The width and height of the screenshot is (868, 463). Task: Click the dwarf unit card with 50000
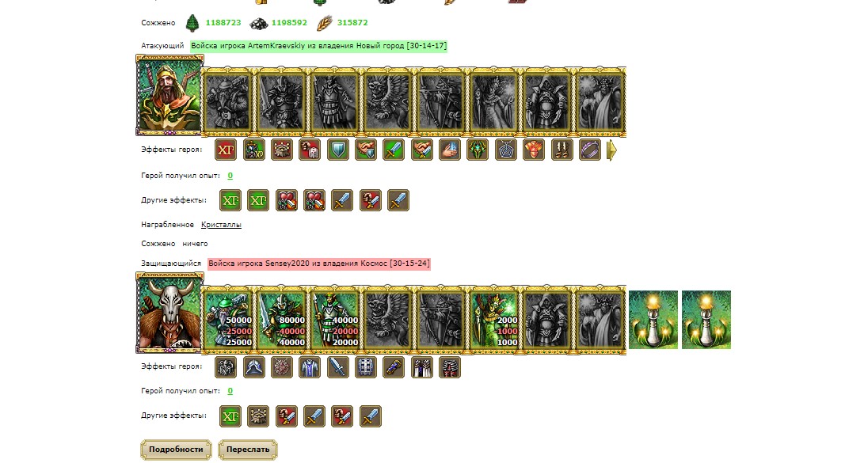tap(228, 321)
